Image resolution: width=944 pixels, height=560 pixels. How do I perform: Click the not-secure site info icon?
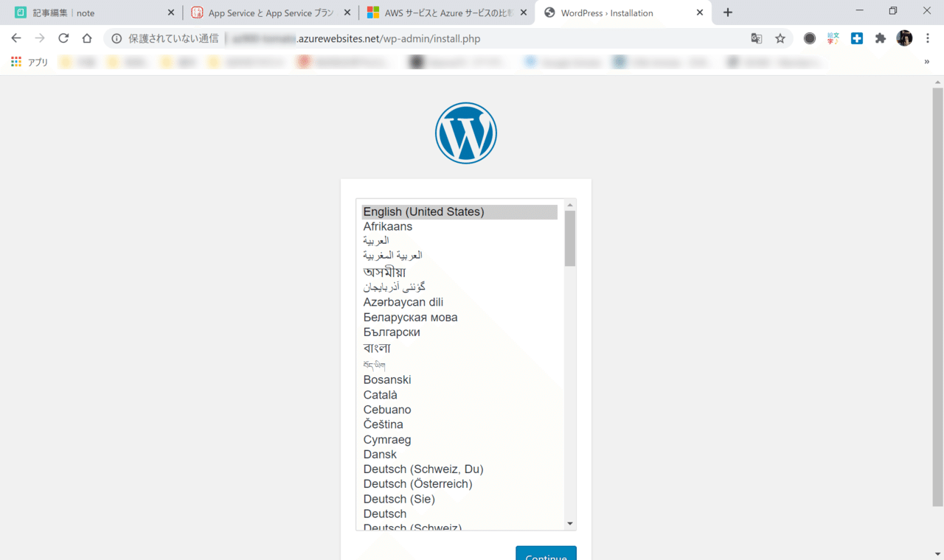(117, 38)
